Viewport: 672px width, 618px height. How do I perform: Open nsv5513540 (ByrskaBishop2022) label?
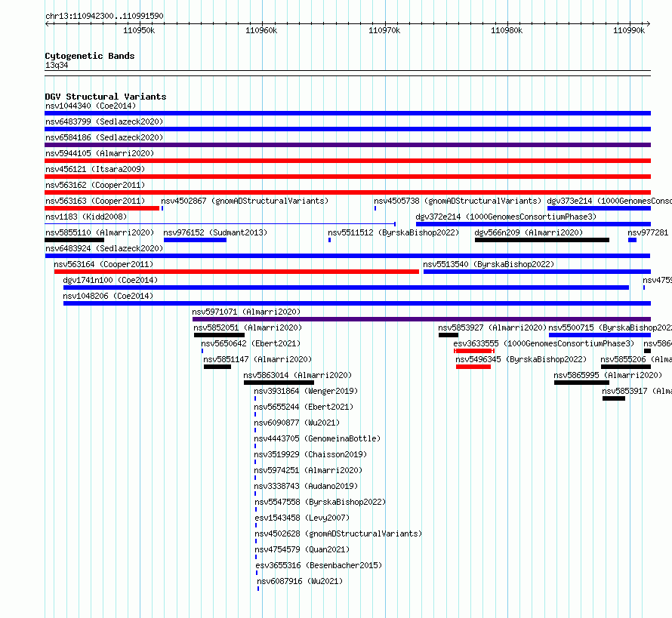489,264
